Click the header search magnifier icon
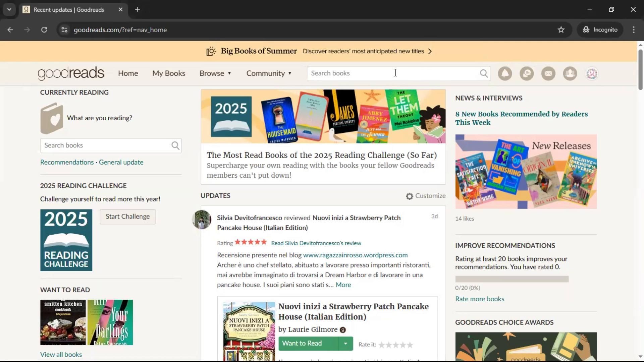 (483, 73)
